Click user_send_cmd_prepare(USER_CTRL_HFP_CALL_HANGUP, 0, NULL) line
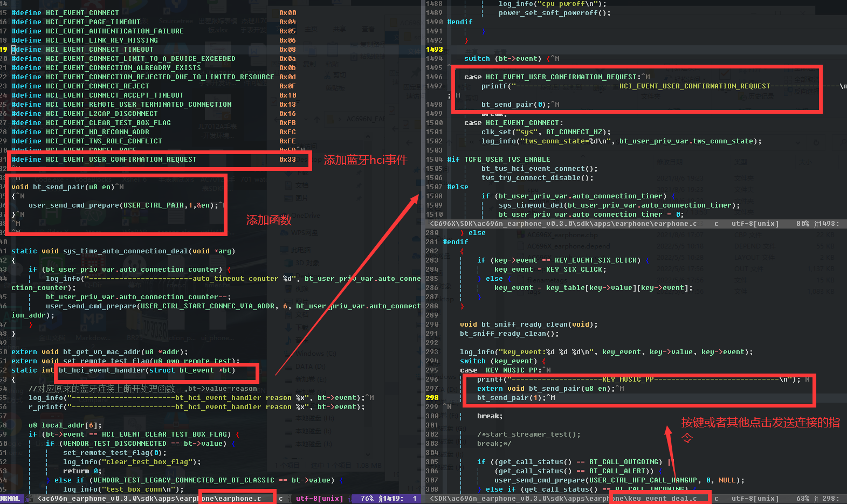The height and width of the screenshot is (504, 847). coord(619,480)
